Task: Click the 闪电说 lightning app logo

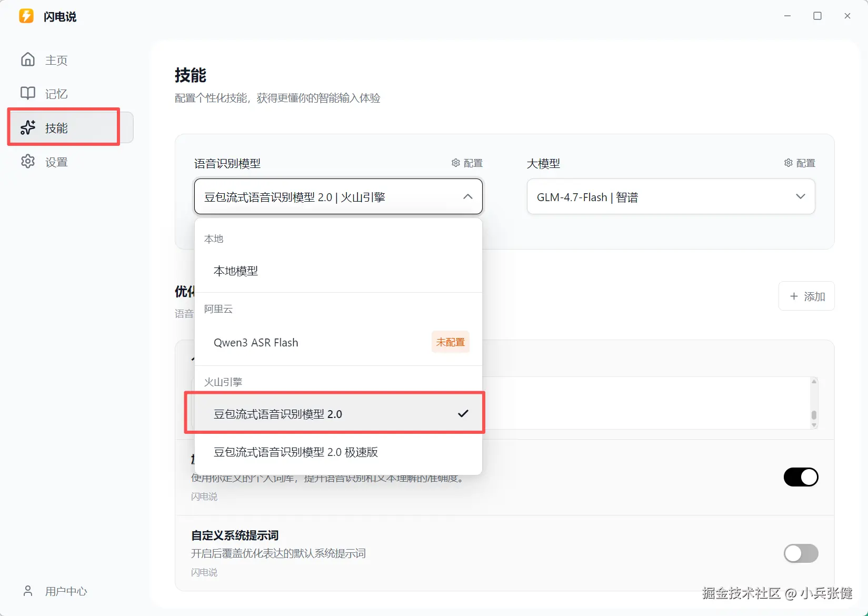Action: click(26, 16)
